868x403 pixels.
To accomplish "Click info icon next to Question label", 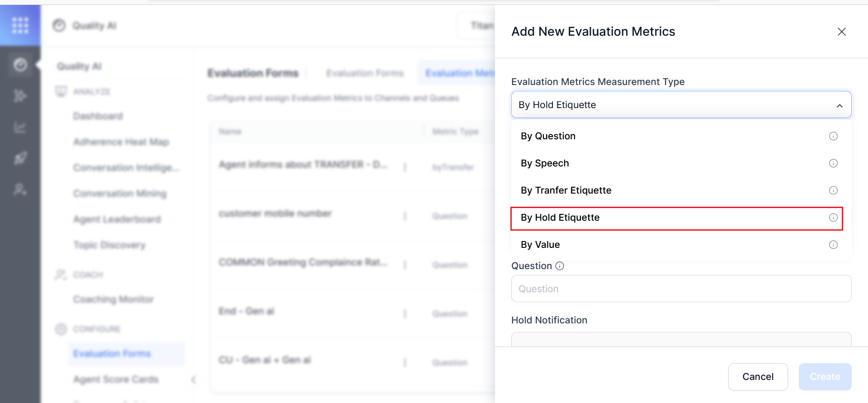I will click(560, 266).
